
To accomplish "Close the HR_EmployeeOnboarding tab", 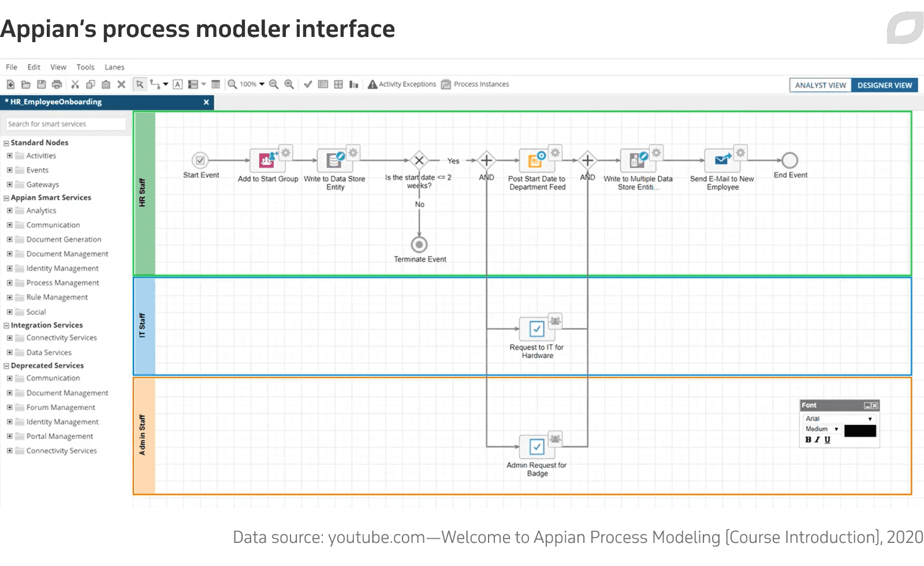I will pyautogui.click(x=206, y=102).
